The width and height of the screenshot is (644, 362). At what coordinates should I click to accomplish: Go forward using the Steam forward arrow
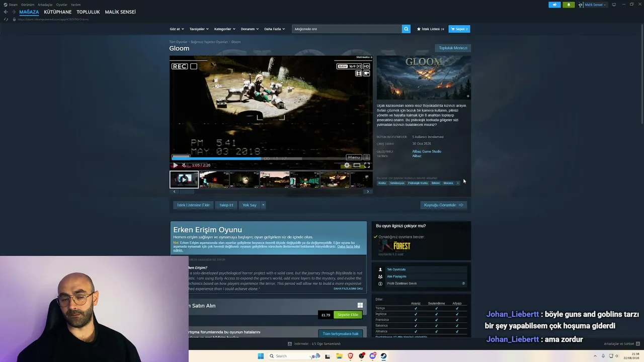pos(14,12)
